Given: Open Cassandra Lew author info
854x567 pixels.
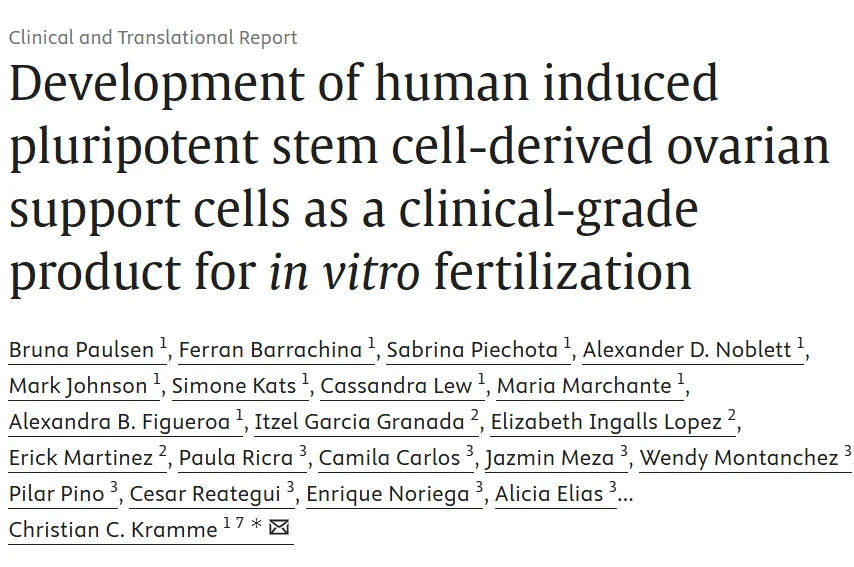Looking at the screenshot, I should coord(396,386).
